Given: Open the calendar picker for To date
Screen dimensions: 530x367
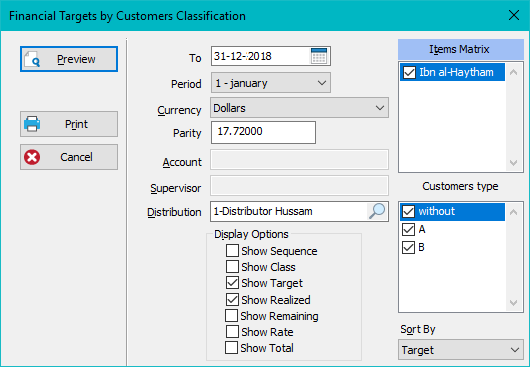Looking at the screenshot, I should [x=319, y=56].
